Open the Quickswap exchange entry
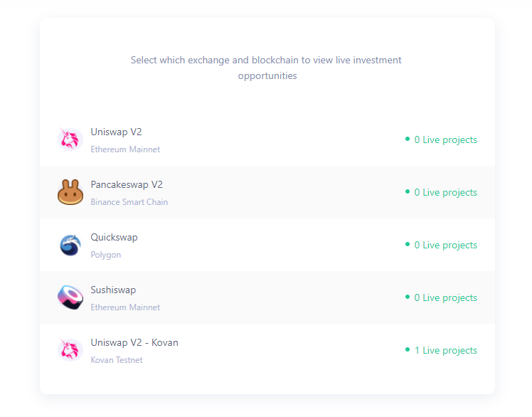This screenshot has width=532, height=417. 267,245
